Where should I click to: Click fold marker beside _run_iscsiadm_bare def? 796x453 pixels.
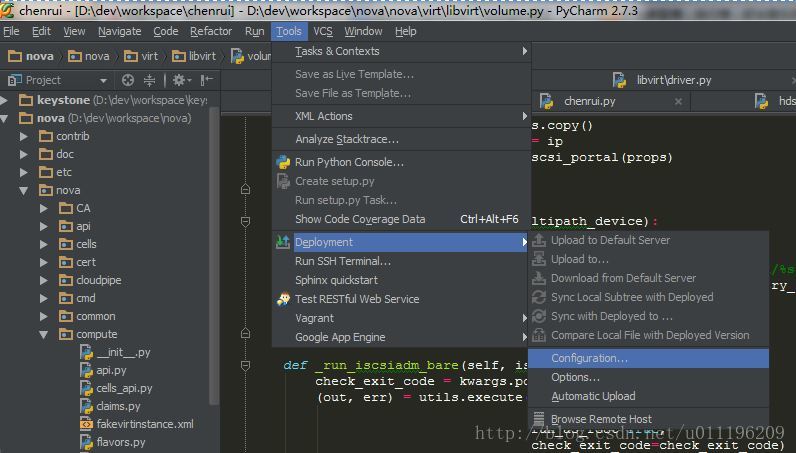245,365
